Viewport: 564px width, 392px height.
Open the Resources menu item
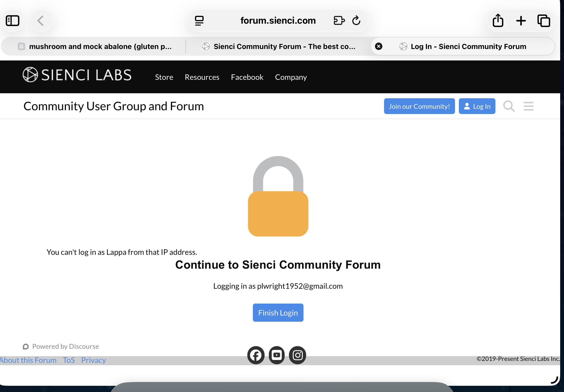coord(202,77)
